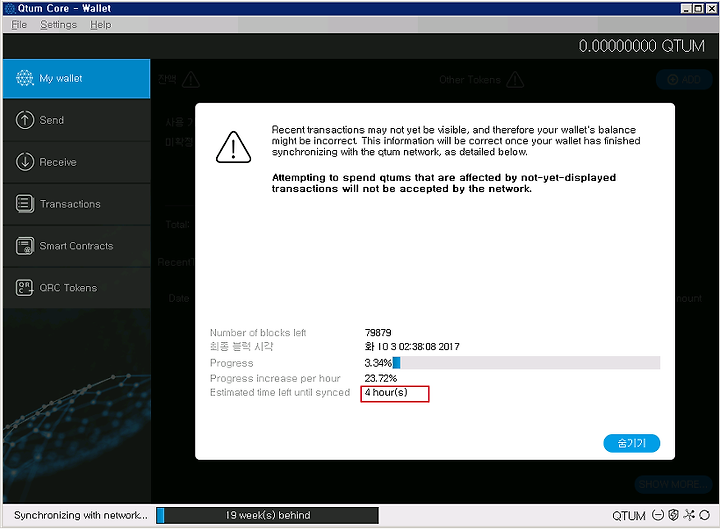Click the QTUM unit label in status bar
Viewport: 720px width, 529px height.
629,516
